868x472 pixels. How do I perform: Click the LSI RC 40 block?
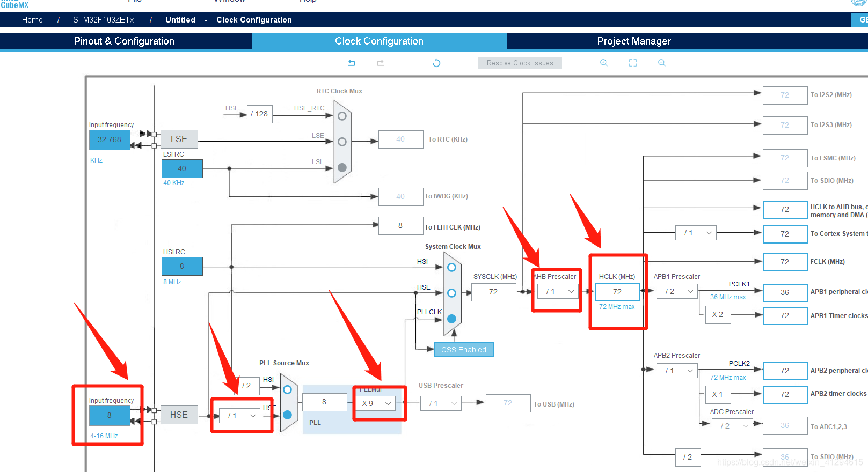(182, 168)
